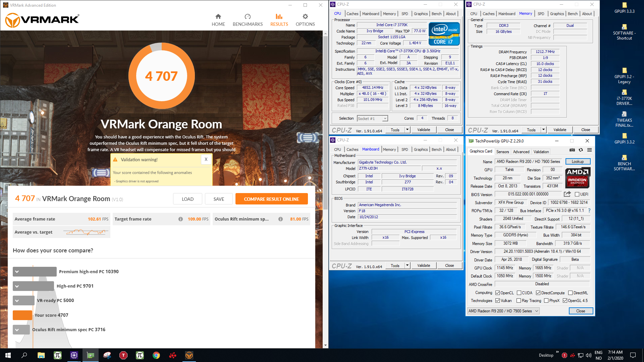The width and height of the screenshot is (644, 362).
Task: Switch to Advanced tab in GPU-Z
Action: (x=521, y=152)
